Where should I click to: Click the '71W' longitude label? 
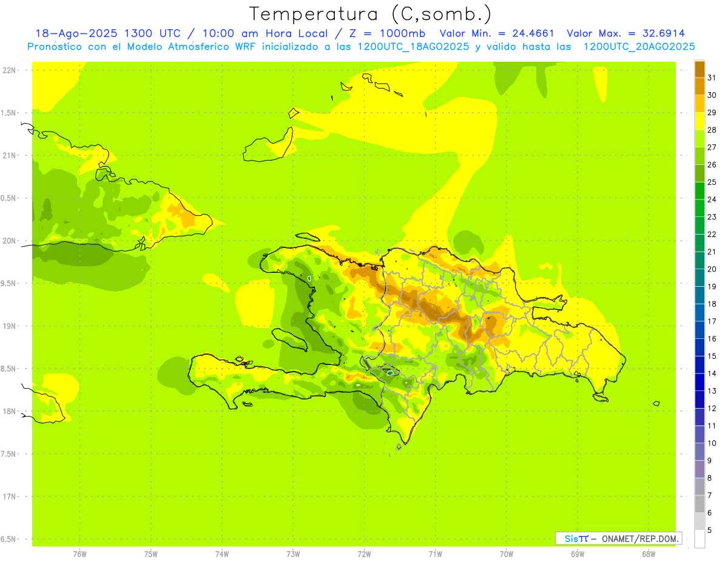[x=435, y=554]
